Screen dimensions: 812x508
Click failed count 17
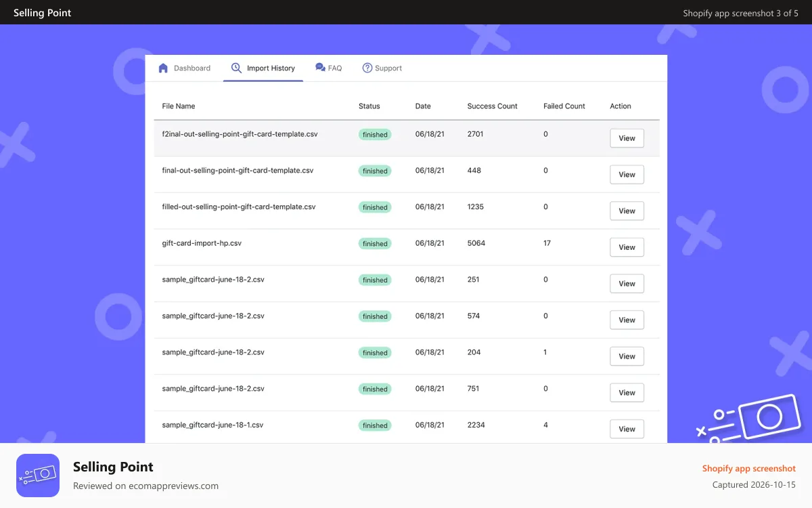(547, 243)
